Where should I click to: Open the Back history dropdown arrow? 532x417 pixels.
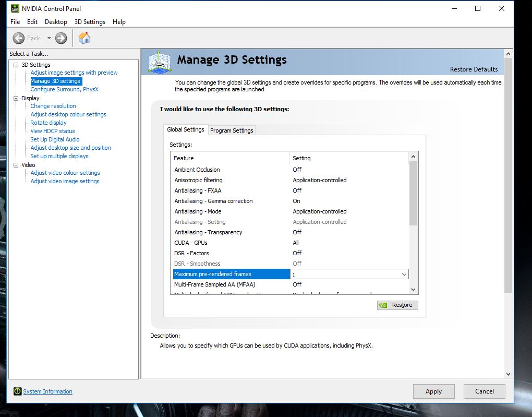click(x=49, y=38)
